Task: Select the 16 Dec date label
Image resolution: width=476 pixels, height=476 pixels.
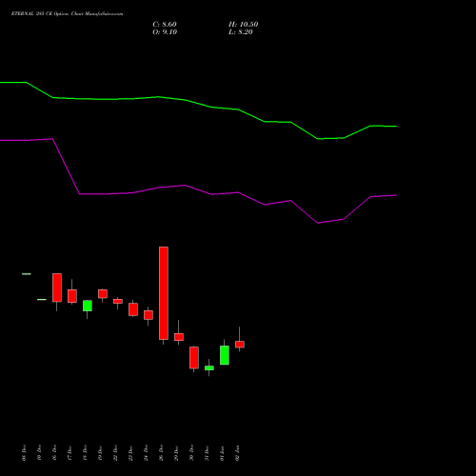Action: 54,453
